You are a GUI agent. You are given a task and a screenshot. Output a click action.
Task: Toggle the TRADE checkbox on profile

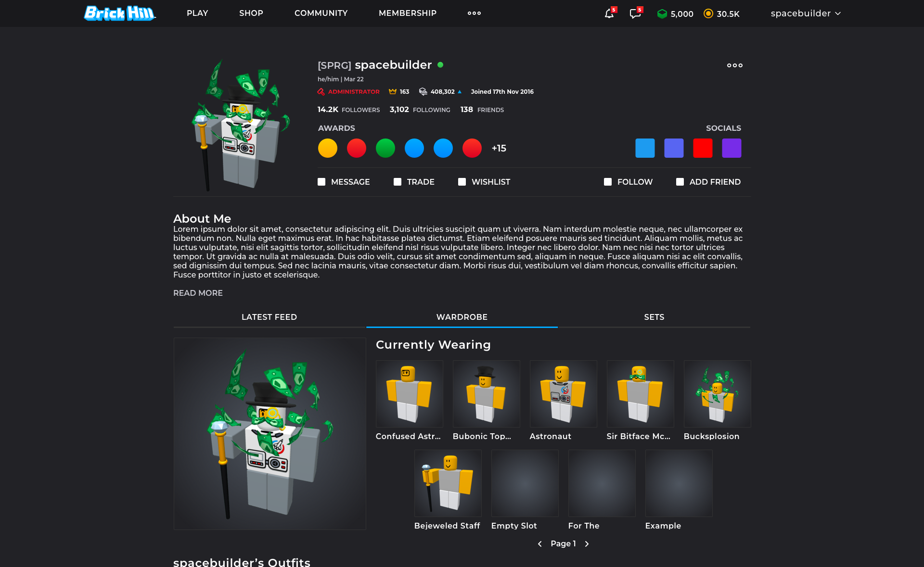pyautogui.click(x=398, y=182)
